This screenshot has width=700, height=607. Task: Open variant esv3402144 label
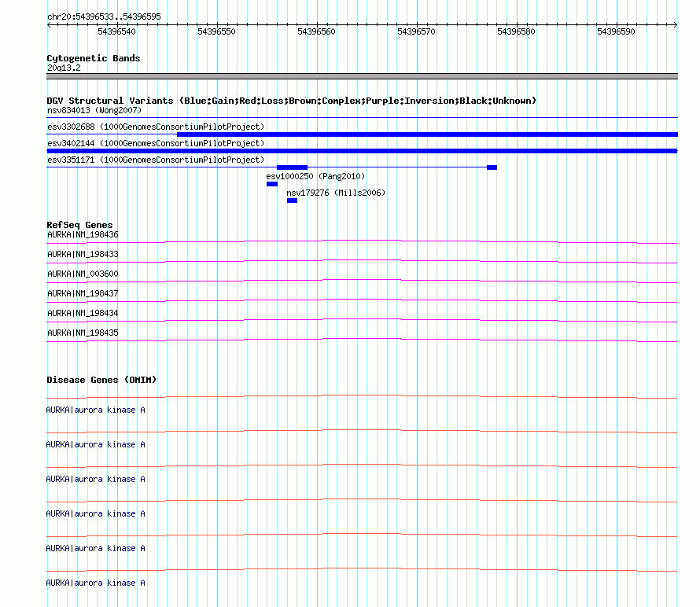(x=156, y=143)
